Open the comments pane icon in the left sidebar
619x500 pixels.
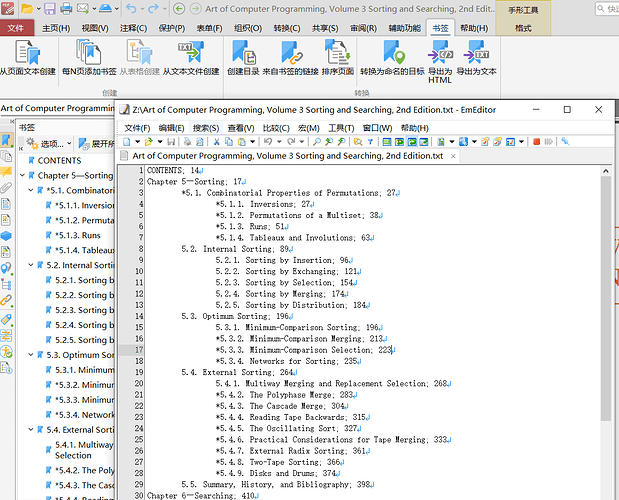6,172
